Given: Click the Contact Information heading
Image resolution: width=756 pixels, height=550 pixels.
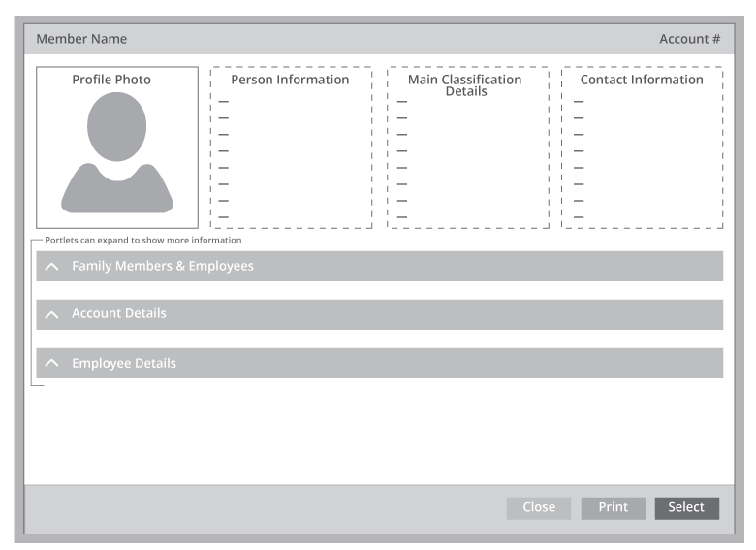Looking at the screenshot, I should [x=642, y=80].
